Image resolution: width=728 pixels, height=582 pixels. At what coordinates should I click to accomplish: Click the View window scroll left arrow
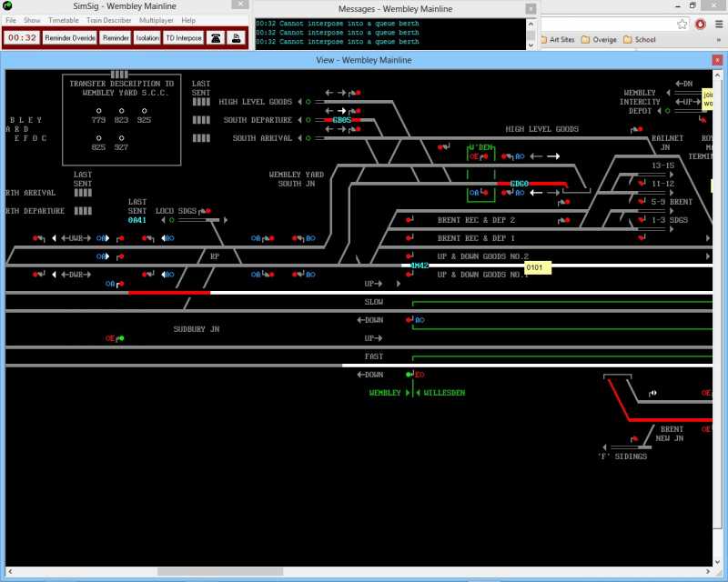tap(10, 571)
